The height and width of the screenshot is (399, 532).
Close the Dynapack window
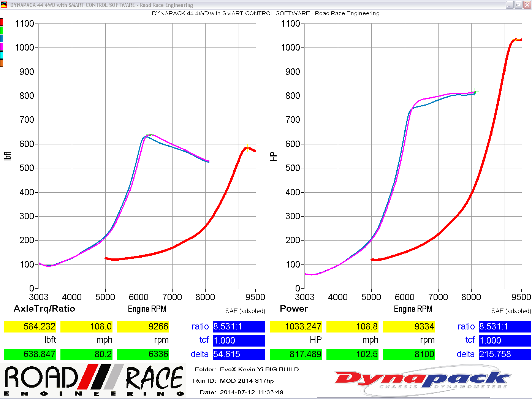(x=527, y=5)
